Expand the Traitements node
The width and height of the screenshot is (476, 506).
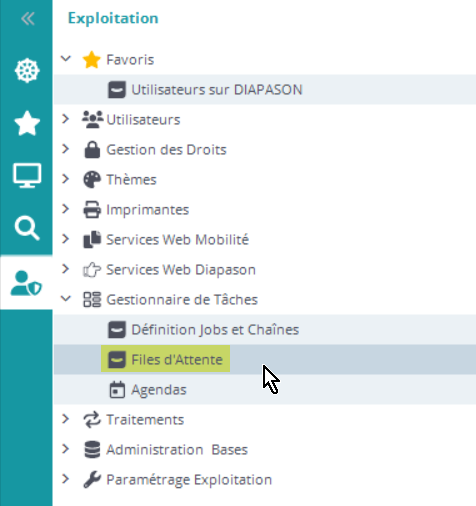click(66, 419)
